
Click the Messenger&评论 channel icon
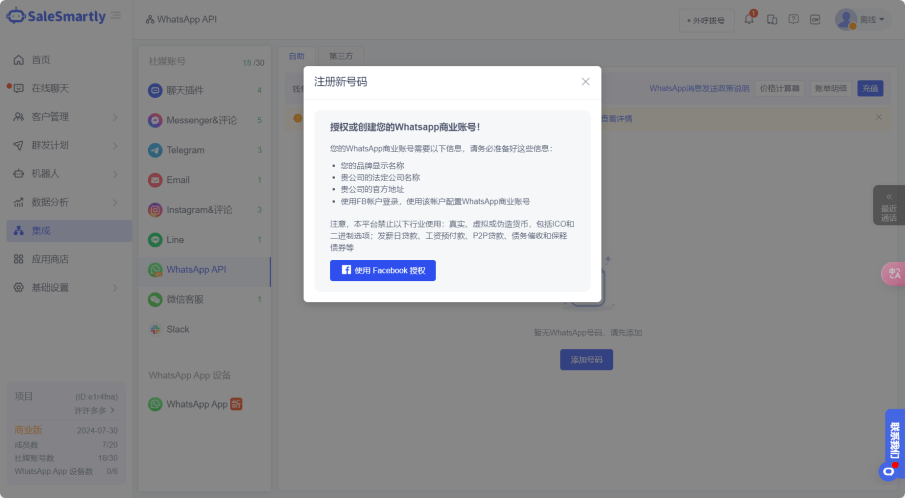tap(155, 120)
